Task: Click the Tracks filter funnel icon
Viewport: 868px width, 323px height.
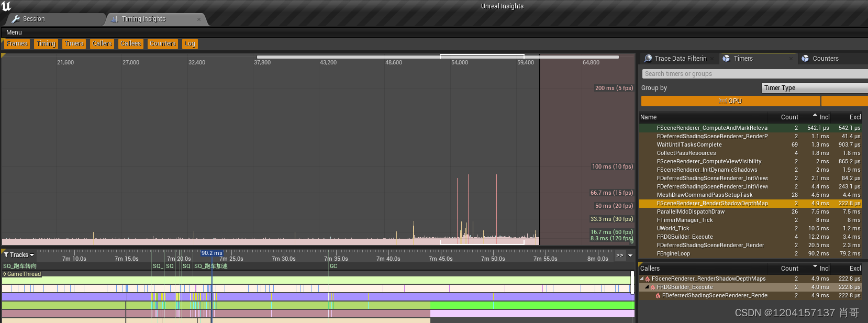Action: 6,255
